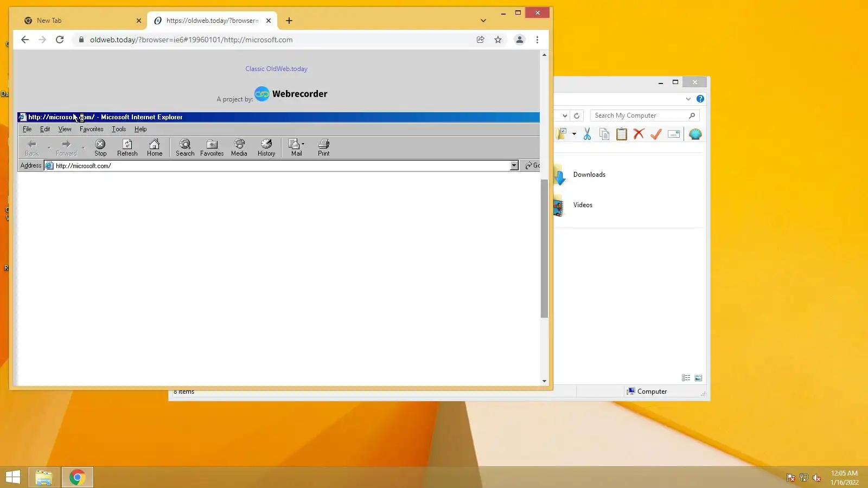Close the New Tab tab

[139, 21]
